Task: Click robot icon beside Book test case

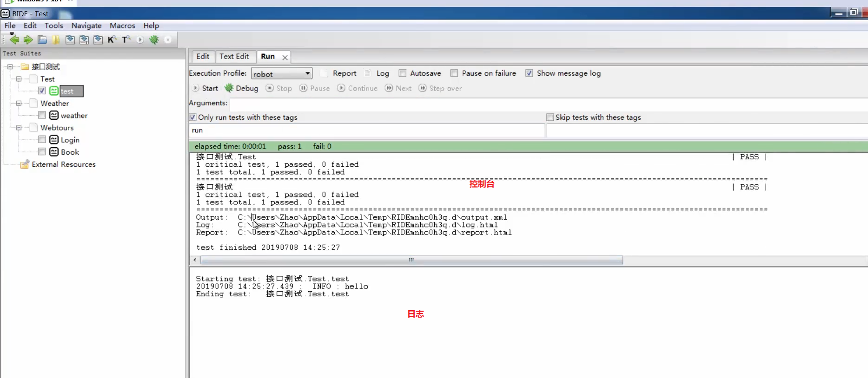Action: [54, 151]
